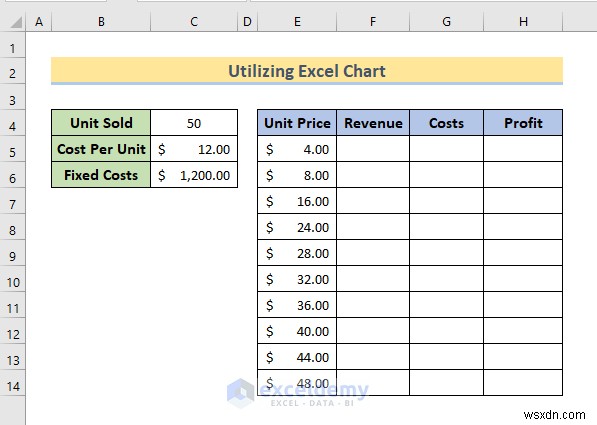Select column C header
Screen dimensions: 597x425
pos(194,22)
